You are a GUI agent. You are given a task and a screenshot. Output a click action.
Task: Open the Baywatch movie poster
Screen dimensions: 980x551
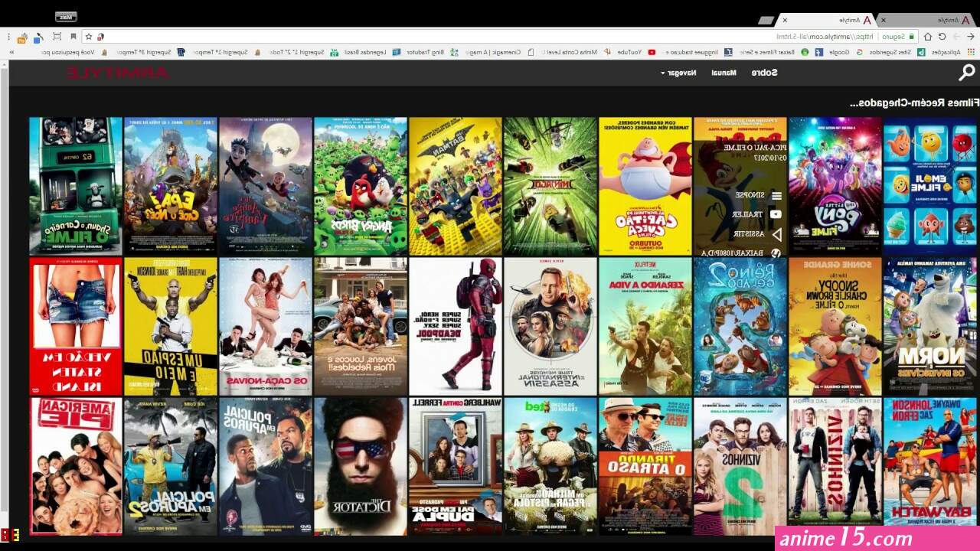tap(930, 466)
